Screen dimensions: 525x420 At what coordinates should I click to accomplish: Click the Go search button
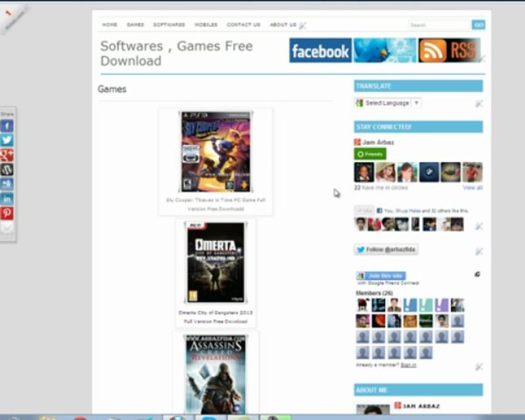click(x=478, y=24)
